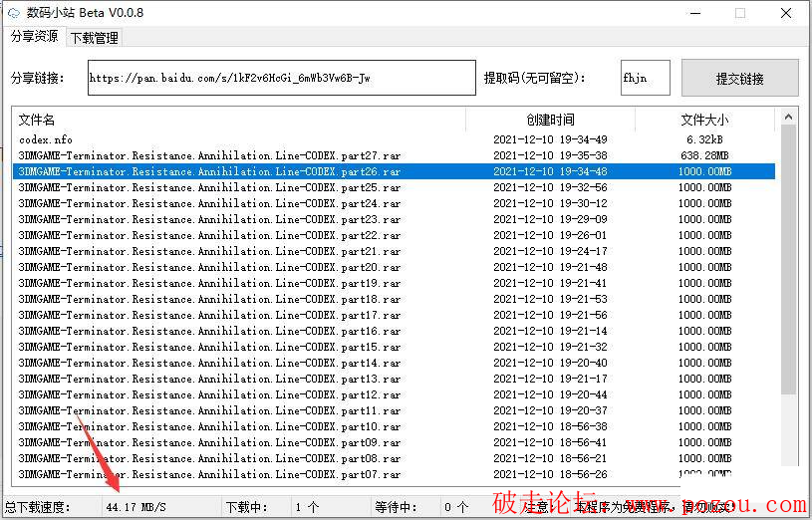Click the 2021-12-10 19-34-49 creation time

click(550, 139)
